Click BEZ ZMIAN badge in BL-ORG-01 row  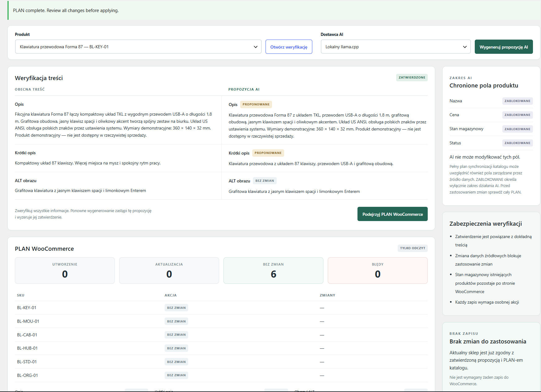click(176, 375)
